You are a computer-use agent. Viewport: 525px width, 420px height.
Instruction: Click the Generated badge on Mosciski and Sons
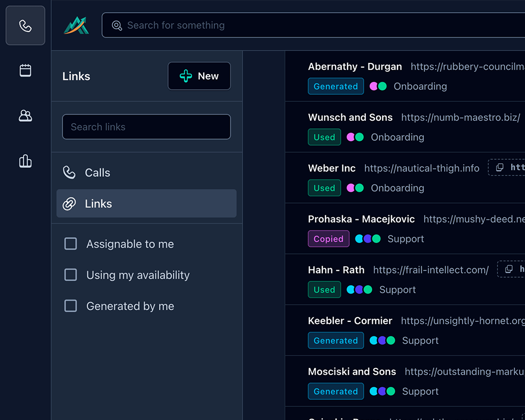[x=336, y=391]
